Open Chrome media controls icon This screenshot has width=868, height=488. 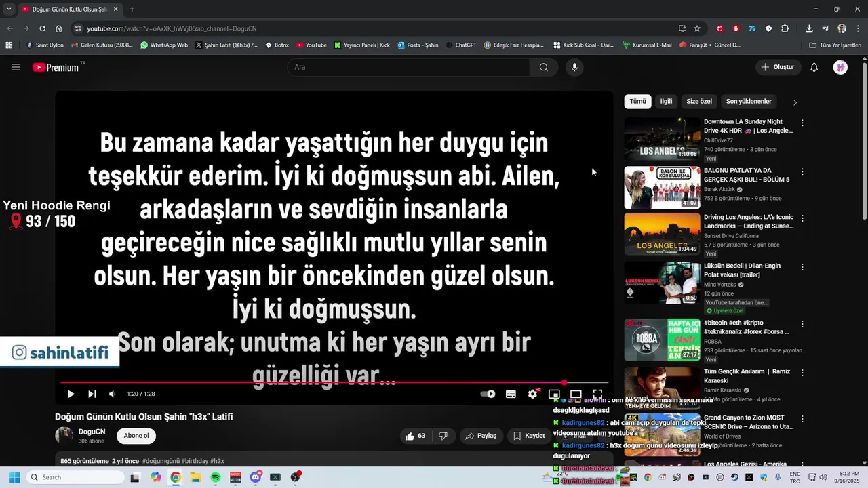pyautogui.click(x=825, y=28)
